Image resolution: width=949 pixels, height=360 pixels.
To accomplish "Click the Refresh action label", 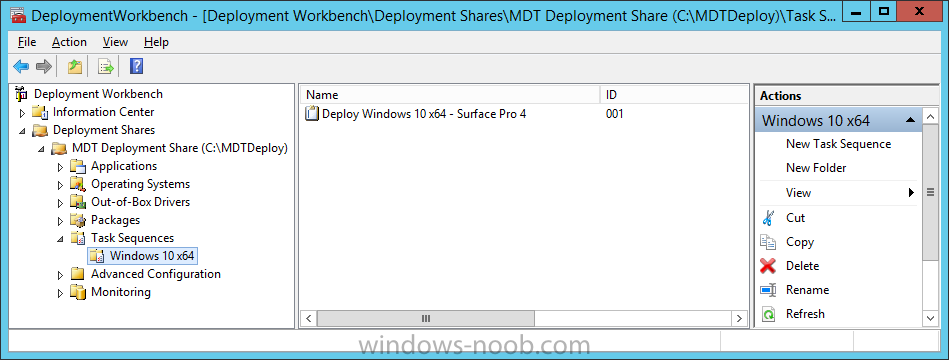I will tap(805, 314).
